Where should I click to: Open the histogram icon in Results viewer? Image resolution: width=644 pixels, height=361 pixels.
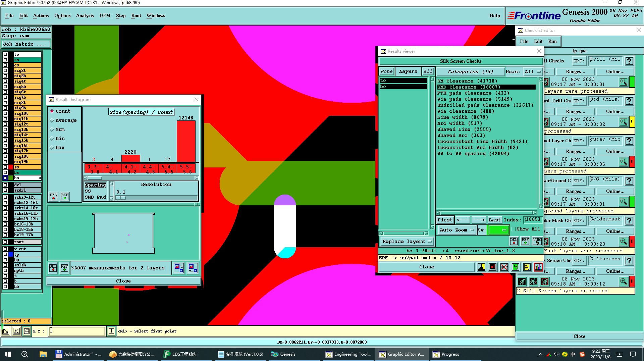(538, 267)
